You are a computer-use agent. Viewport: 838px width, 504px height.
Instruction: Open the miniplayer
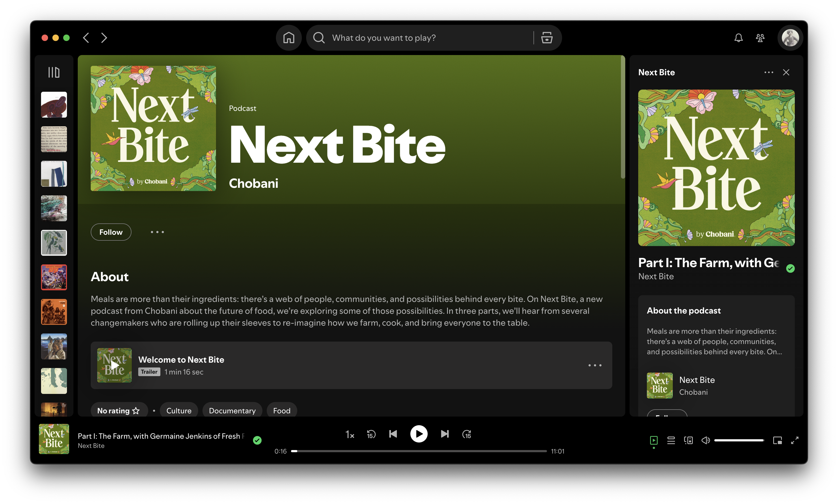point(777,441)
